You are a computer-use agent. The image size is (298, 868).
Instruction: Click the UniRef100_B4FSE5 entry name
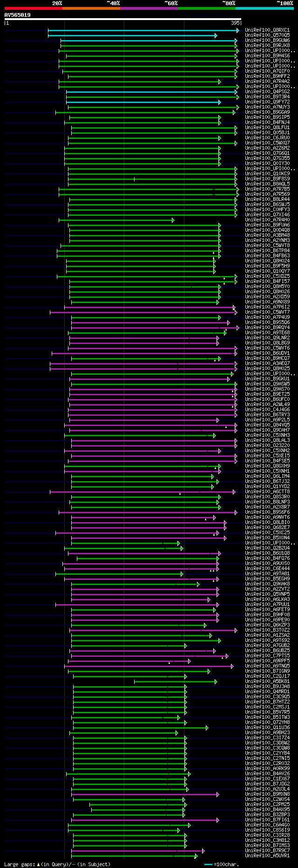point(267,461)
